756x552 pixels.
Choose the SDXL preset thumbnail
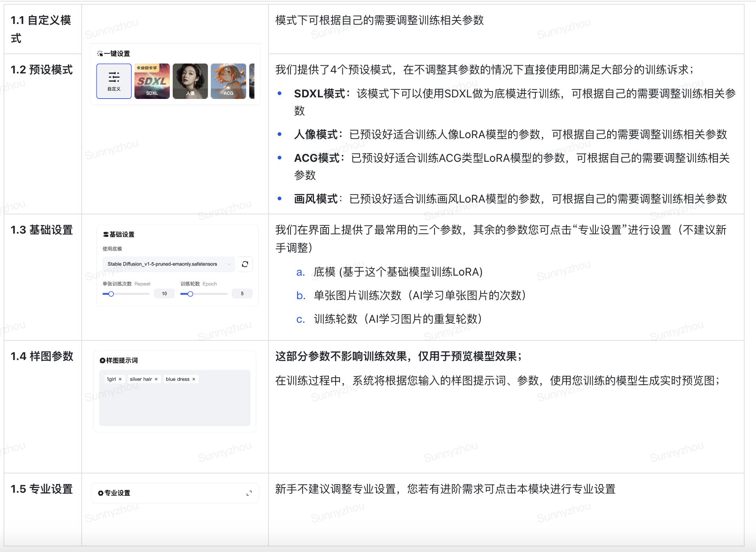click(152, 81)
